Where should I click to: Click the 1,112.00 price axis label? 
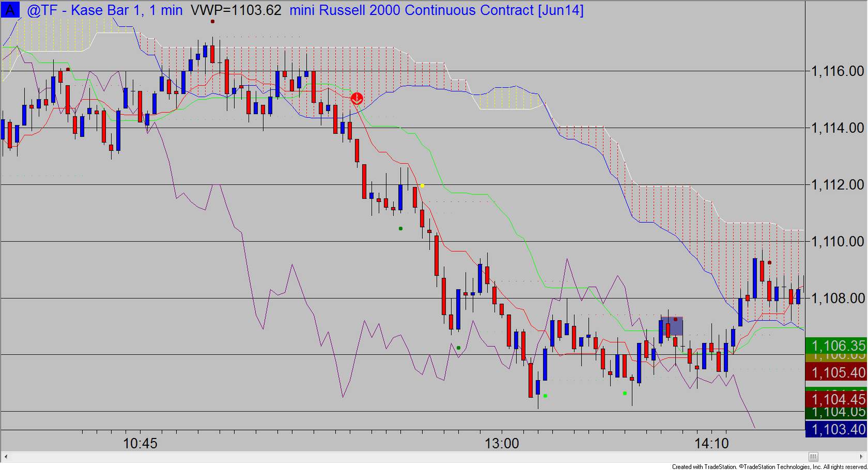(837, 185)
